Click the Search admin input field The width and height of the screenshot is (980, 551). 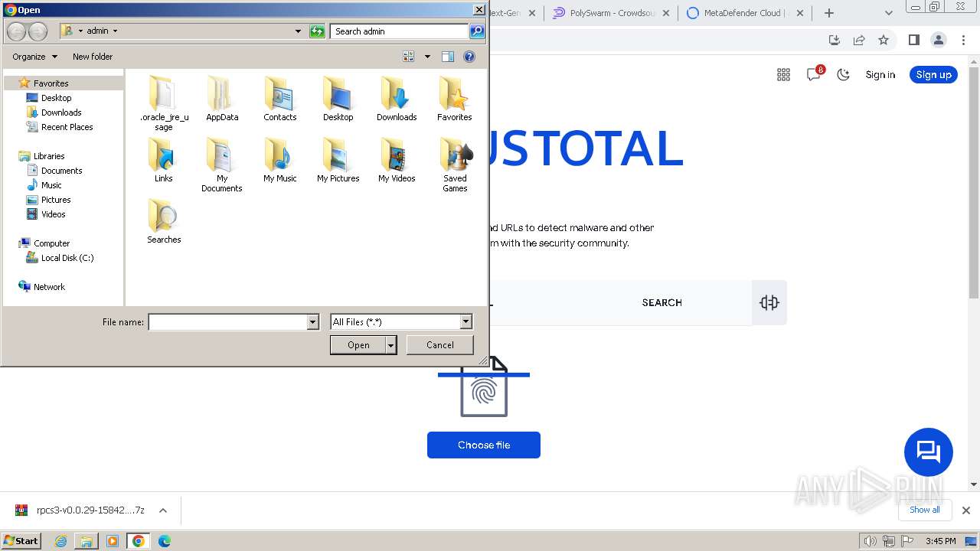pos(400,31)
